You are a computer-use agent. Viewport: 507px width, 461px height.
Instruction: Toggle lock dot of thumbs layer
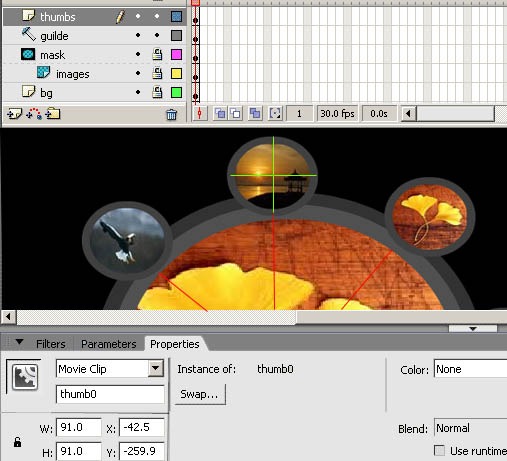coord(157,16)
